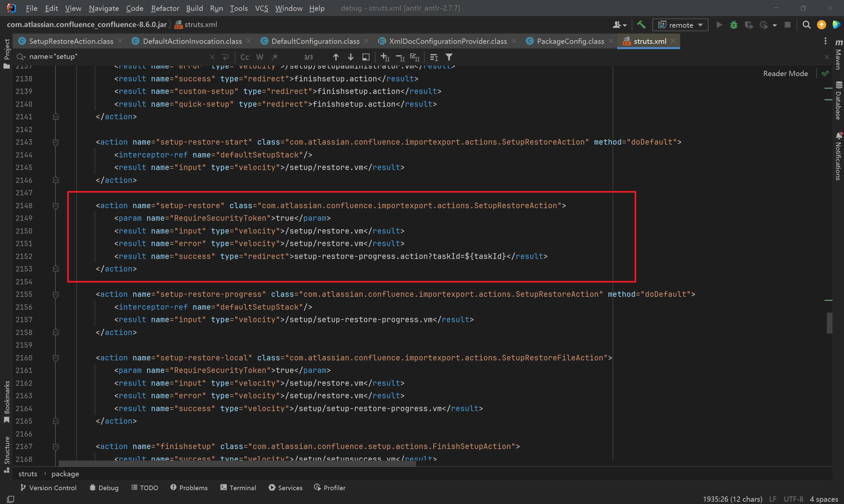Build the project with the hammer icon

click(641, 25)
